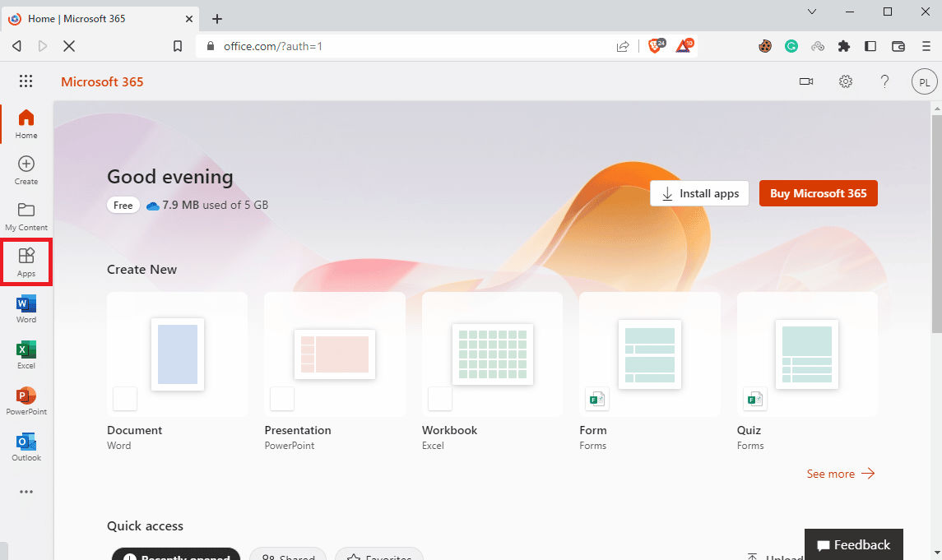Screen dimensions: 942x560
Task: Open the PL account profile menu
Action: (x=924, y=81)
